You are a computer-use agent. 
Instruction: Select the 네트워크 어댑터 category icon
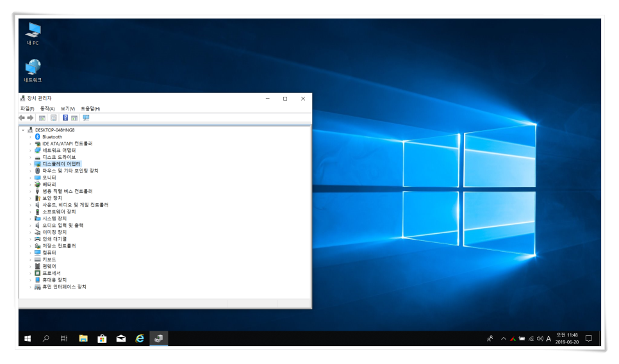click(x=38, y=150)
